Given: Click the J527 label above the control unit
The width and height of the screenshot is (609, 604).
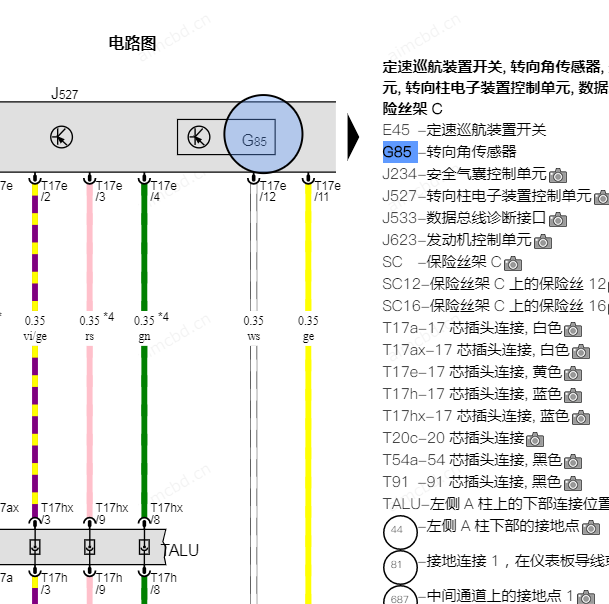Looking at the screenshot, I should 64,93.
